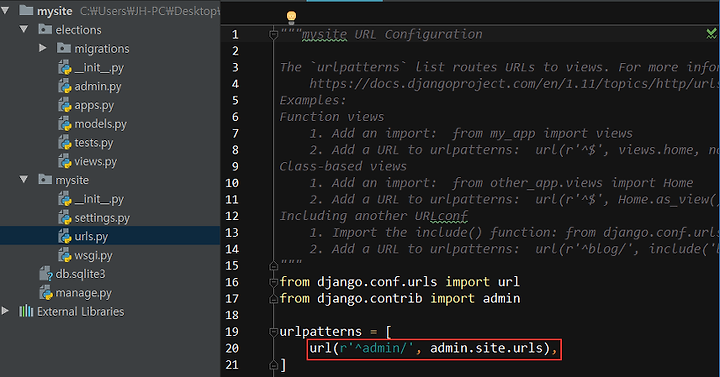Screen dimensions: 720x377
Task: Open manage.py file in project tree
Action: (83, 293)
